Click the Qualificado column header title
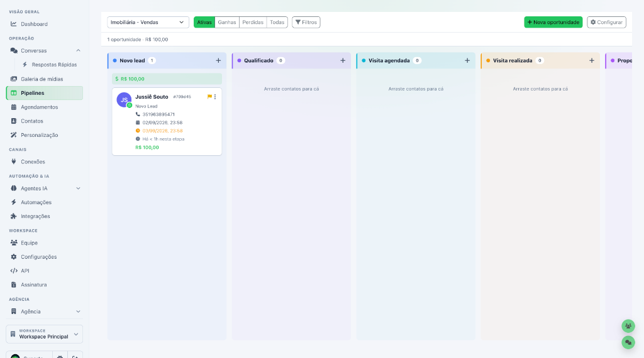644x358 pixels. pyautogui.click(x=258, y=60)
